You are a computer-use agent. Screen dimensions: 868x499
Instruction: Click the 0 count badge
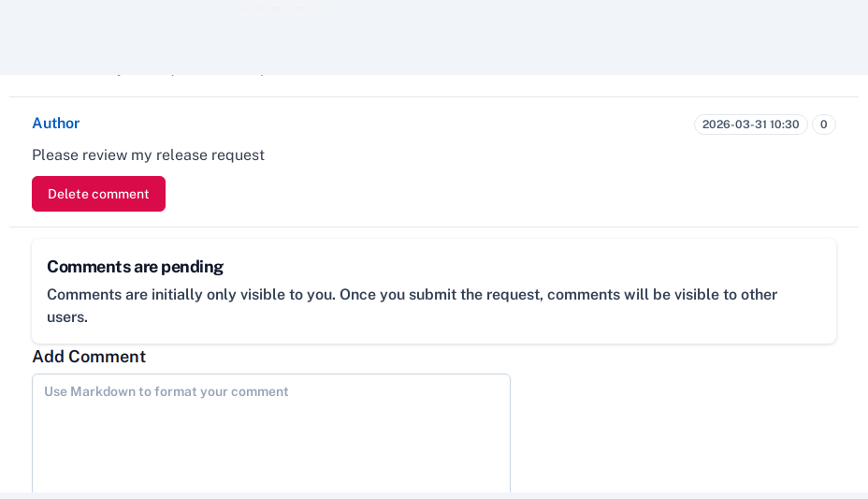pos(823,125)
